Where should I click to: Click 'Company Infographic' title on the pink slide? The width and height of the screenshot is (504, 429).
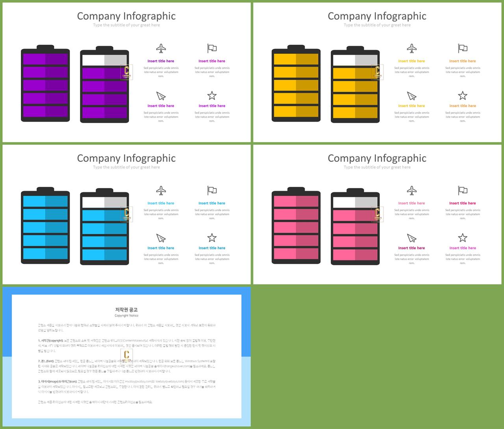[x=377, y=158]
